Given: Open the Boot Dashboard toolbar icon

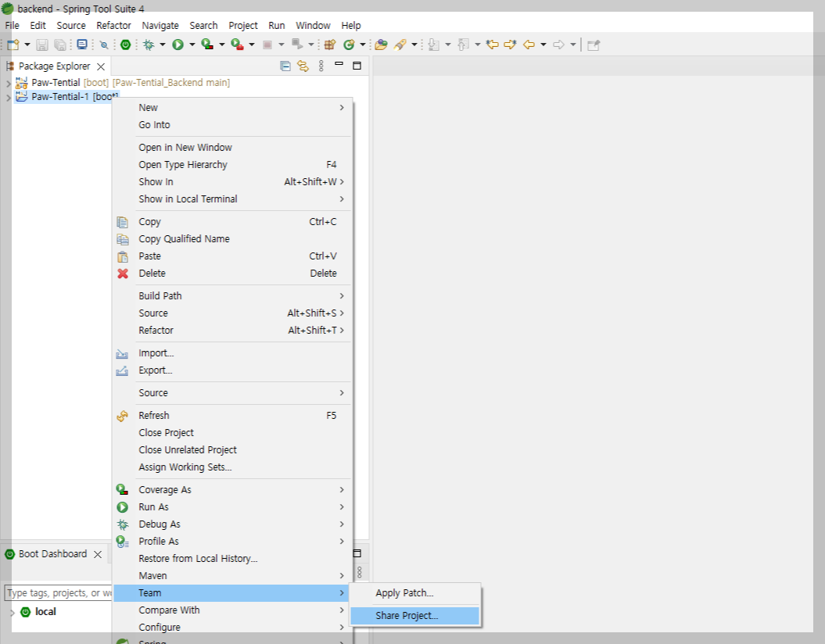Looking at the screenshot, I should (x=125, y=45).
